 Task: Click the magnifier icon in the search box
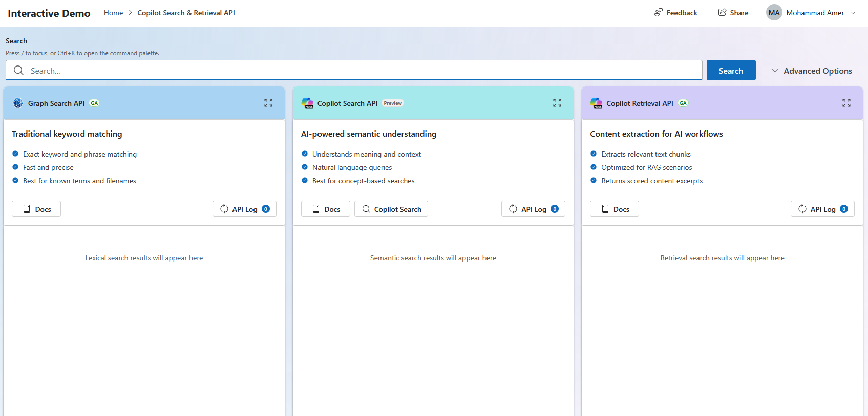(x=18, y=71)
